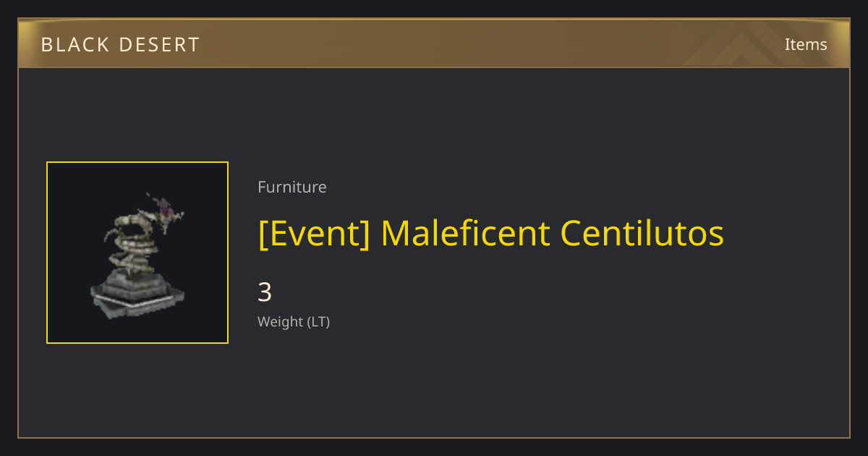Click the gold header banner background
This screenshot has width=868, height=456.
pyautogui.click(x=434, y=43)
